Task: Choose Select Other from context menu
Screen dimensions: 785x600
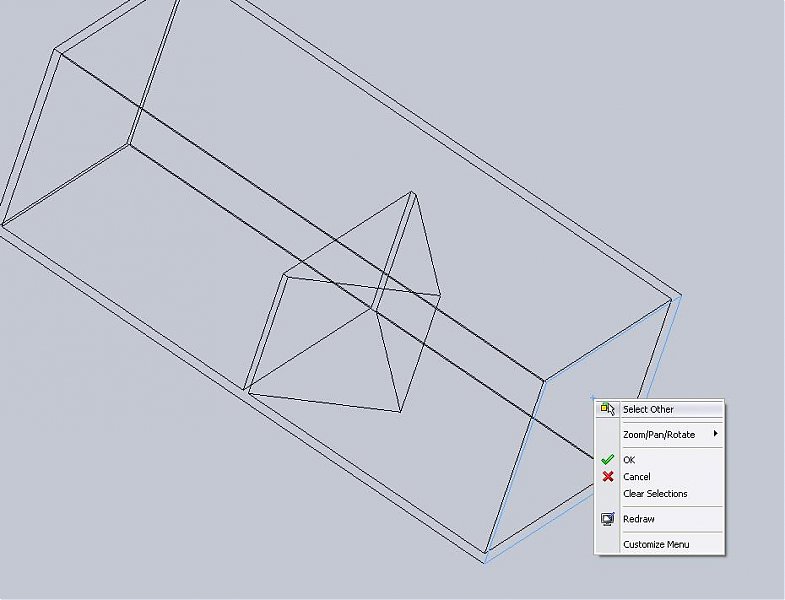Action: 659,409
